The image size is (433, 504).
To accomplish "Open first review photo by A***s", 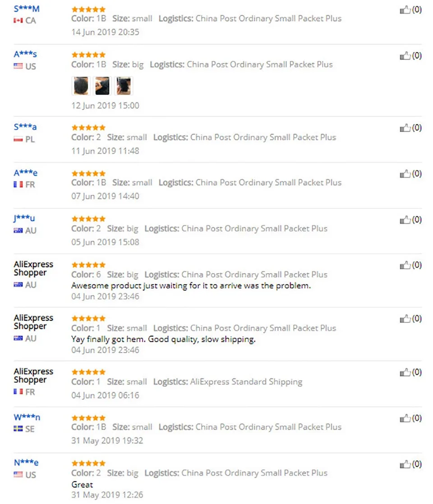I will point(81,86).
